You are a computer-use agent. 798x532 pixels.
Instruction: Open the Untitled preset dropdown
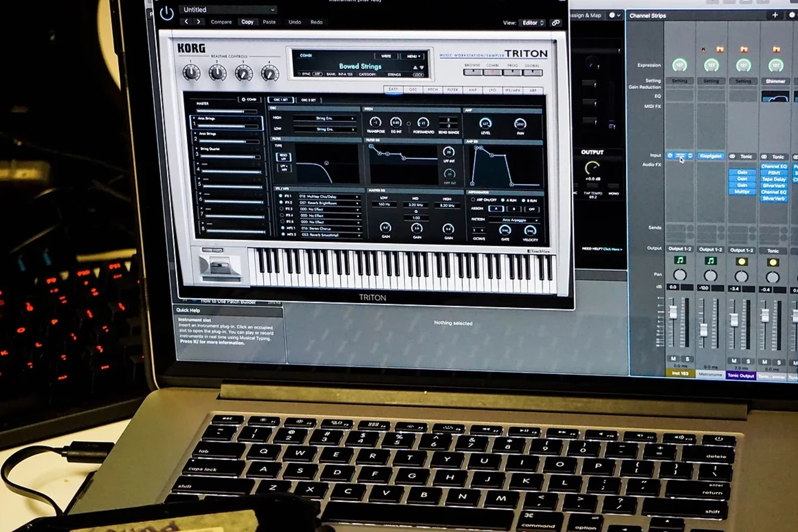228,9
